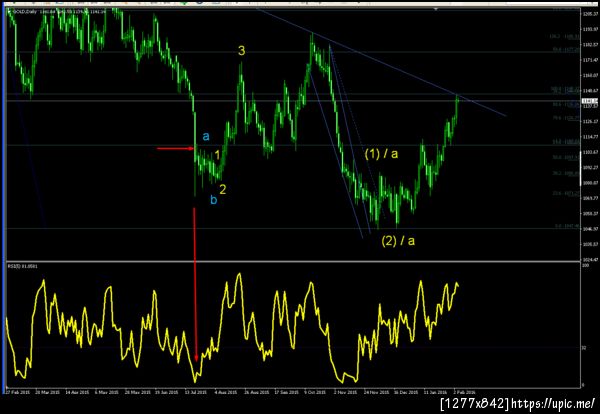This screenshot has height=414, width=600.
Task: Click the 1046.97 price scale label
Action: 590,229
